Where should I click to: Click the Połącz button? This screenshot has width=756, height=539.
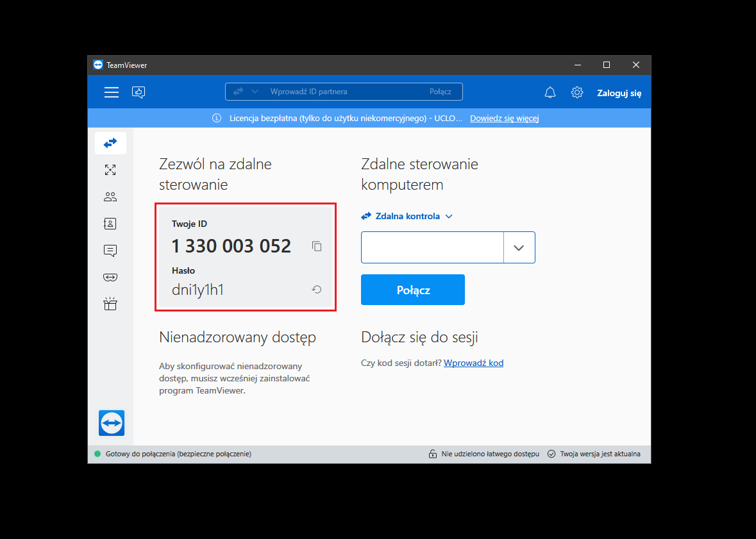pos(412,289)
